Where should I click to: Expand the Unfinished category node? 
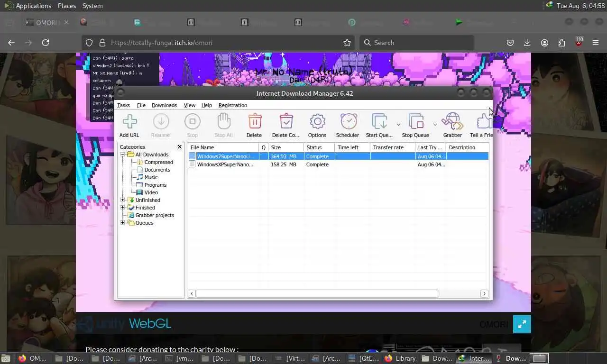click(x=122, y=200)
